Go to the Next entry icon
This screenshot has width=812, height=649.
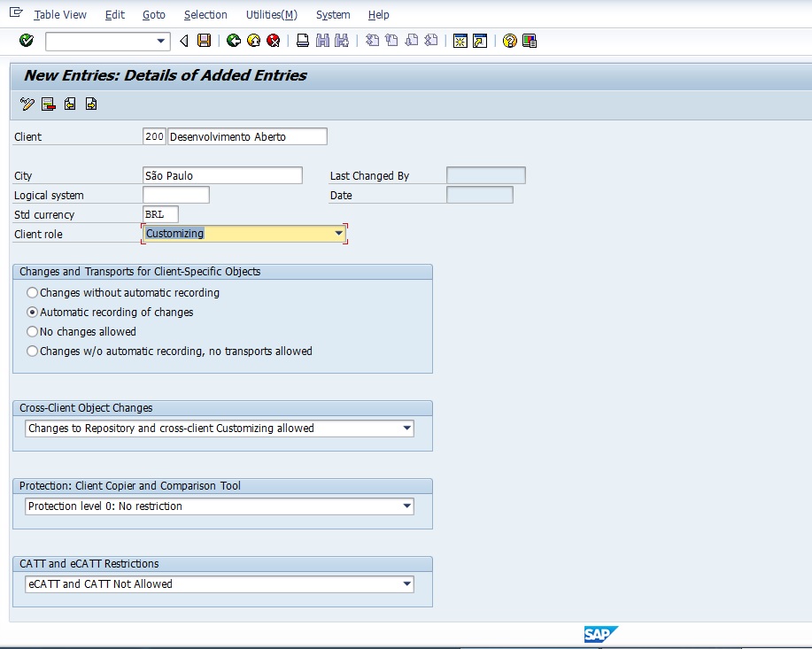(x=90, y=104)
